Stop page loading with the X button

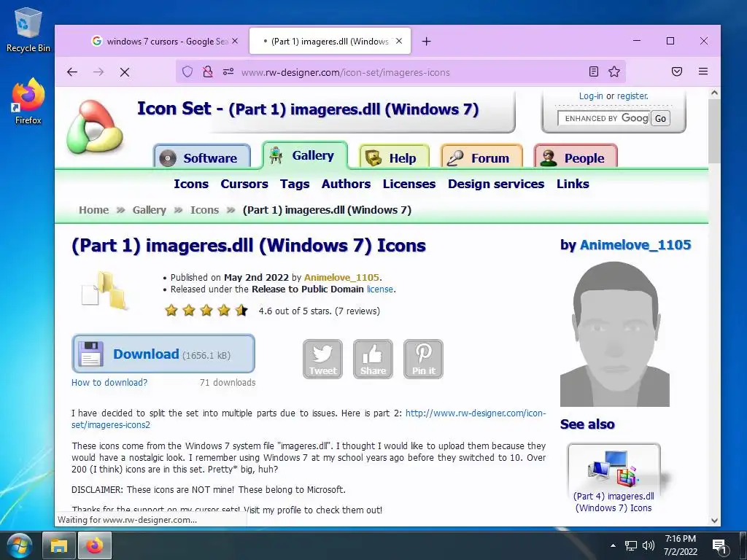coord(125,72)
